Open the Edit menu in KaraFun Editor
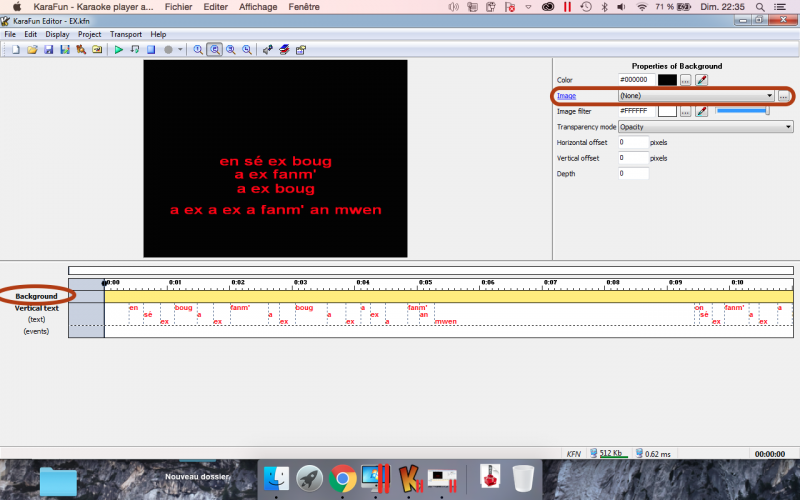 [31, 34]
